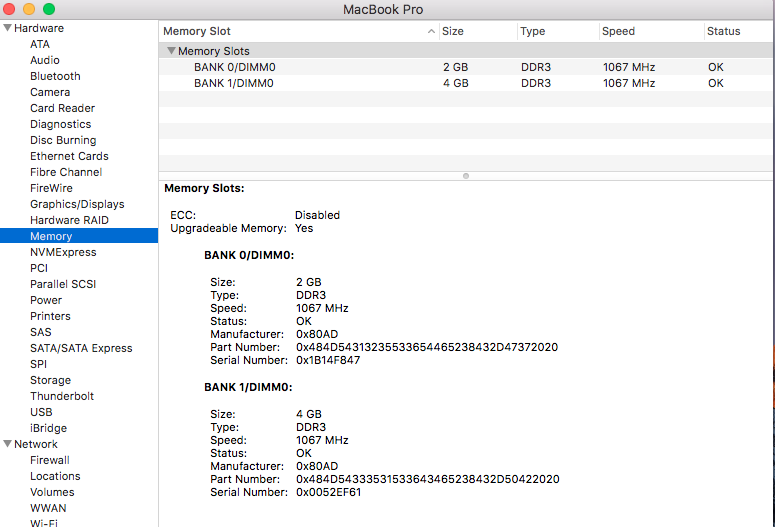
Task: Select Camera in the sidebar
Action: [50, 92]
